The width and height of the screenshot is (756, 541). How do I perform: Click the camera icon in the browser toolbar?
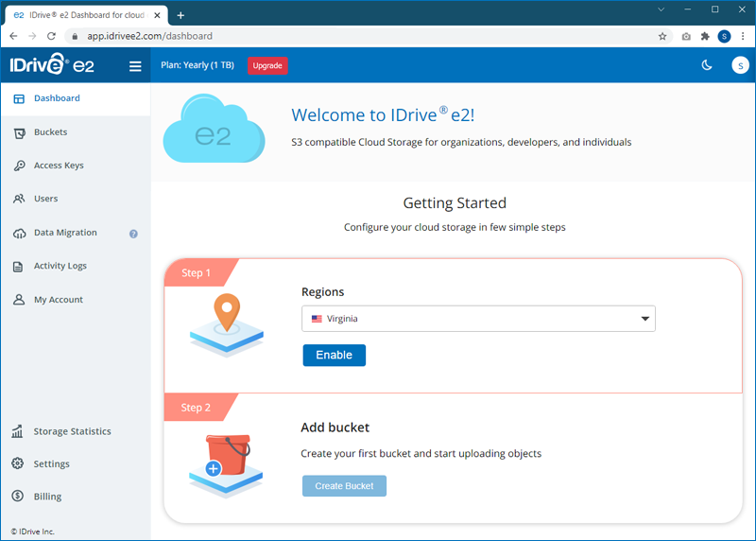tap(686, 36)
